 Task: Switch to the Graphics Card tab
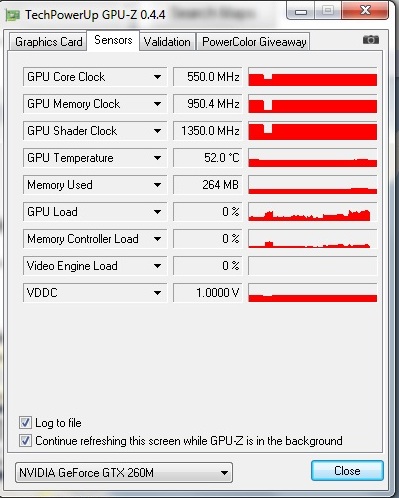[48, 42]
